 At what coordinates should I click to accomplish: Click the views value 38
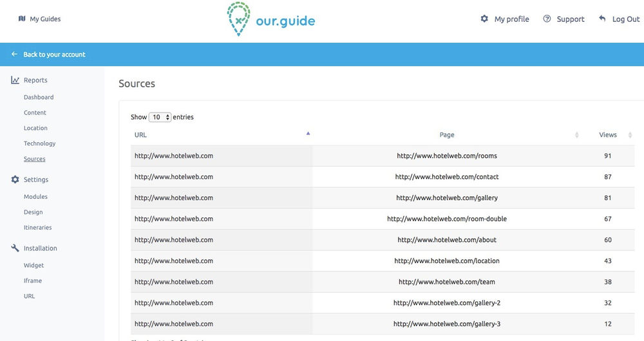[x=608, y=282]
